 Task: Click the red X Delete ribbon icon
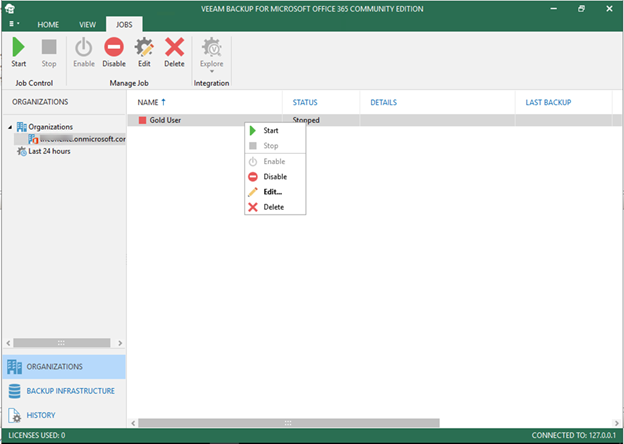click(x=174, y=47)
